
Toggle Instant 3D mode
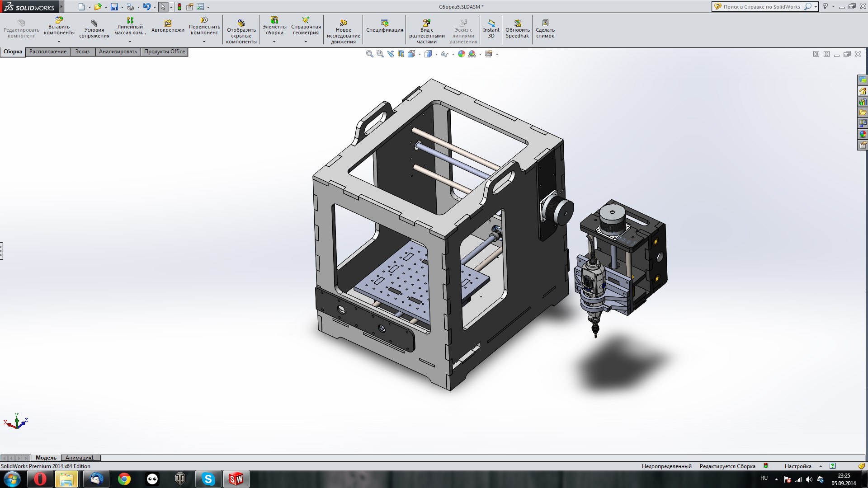pyautogui.click(x=491, y=29)
